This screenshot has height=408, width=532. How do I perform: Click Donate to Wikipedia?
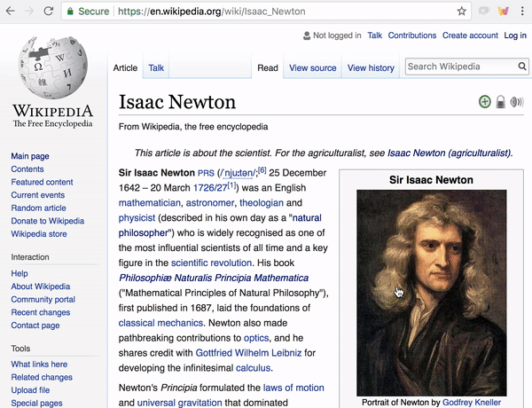point(48,221)
